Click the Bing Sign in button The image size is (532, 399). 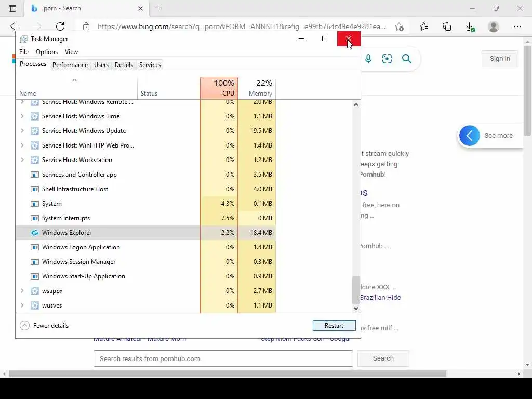click(x=500, y=59)
